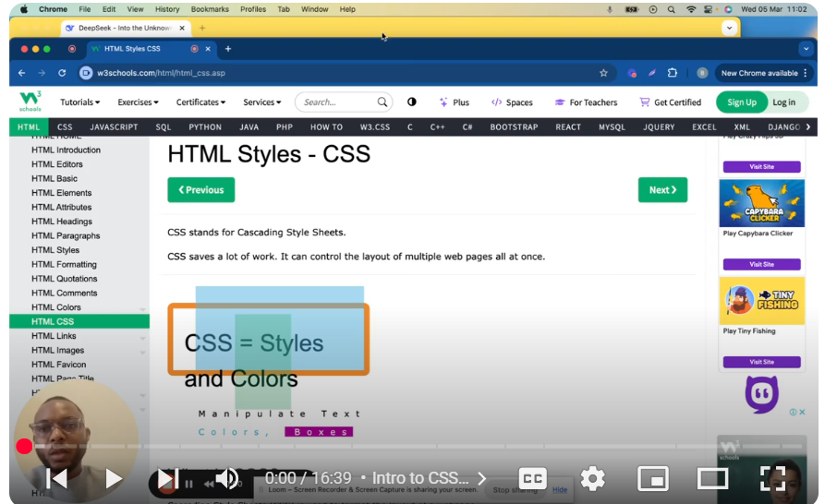
Task: Skip to previous video
Action: click(x=56, y=478)
